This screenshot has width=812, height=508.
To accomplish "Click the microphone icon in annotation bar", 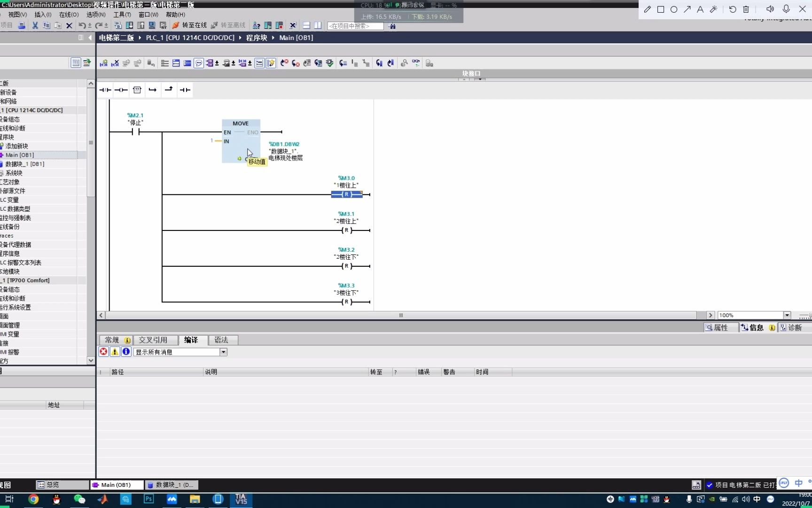I will [786, 9].
